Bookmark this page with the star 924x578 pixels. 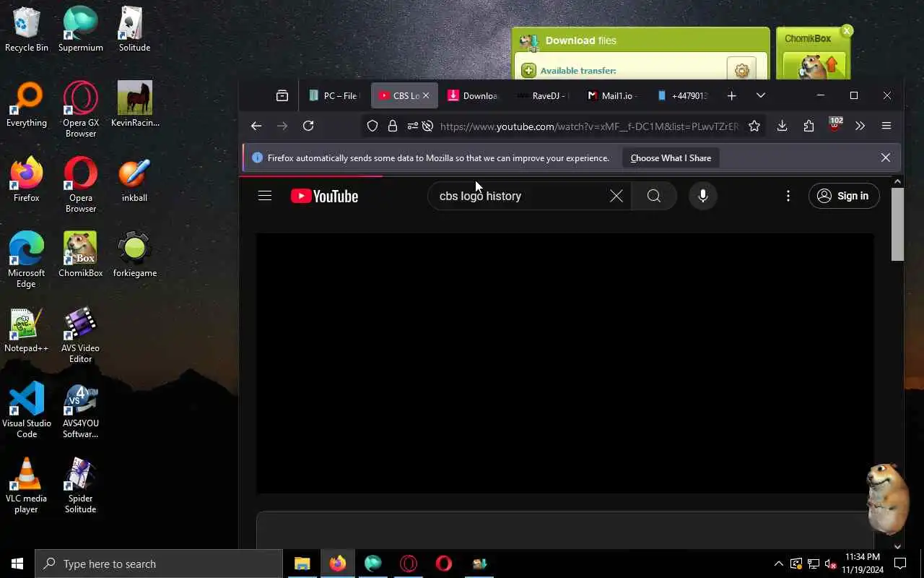[x=754, y=126]
